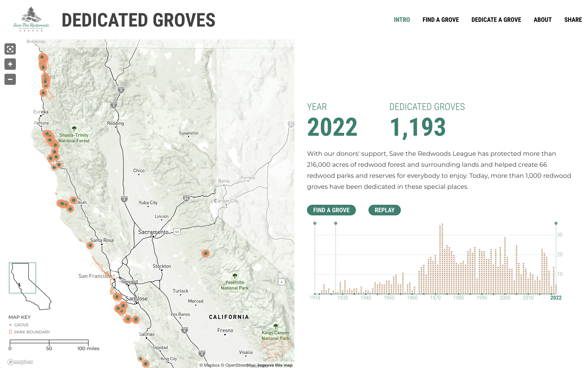The height and width of the screenshot is (368, 588).
Task: Click the 2022 year label on timeline
Action: tap(556, 298)
